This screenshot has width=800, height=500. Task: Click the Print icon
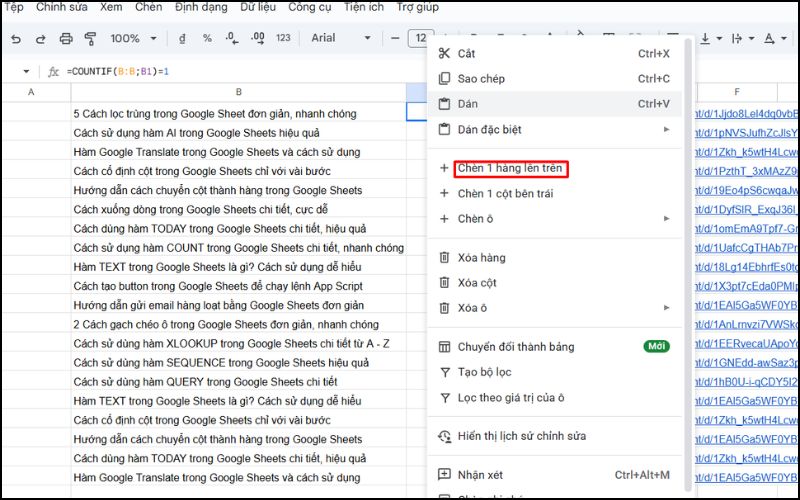66,39
